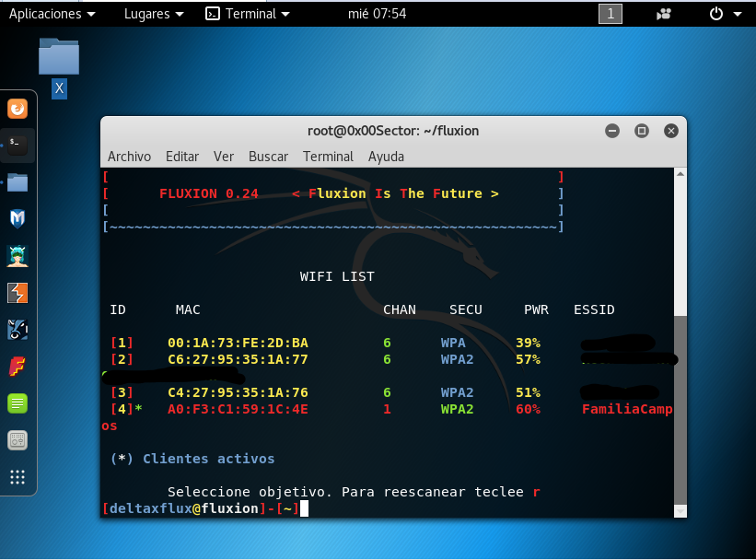Viewport: 756px width, 560px height.
Task: Click the terminal scrollbar up arrow
Action: click(680, 174)
